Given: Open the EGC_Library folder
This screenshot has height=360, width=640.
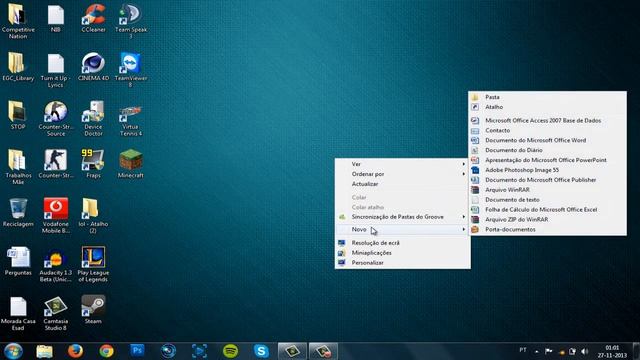Looking at the screenshot, I should coord(18,67).
